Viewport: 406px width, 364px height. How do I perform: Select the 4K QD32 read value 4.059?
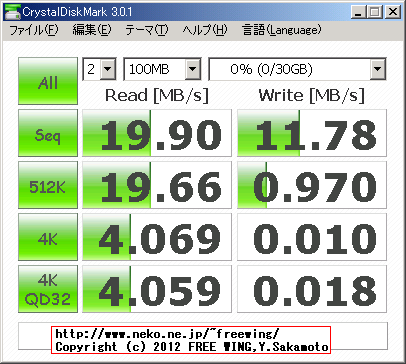click(x=157, y=289)
